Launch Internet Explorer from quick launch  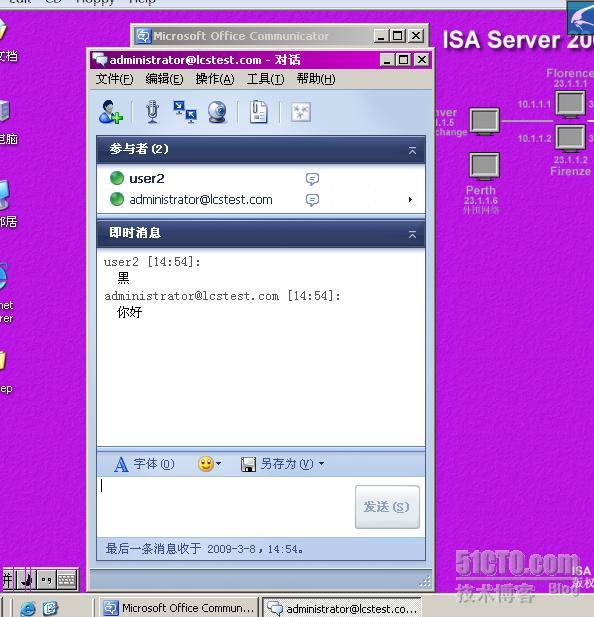tap(28, 608)
